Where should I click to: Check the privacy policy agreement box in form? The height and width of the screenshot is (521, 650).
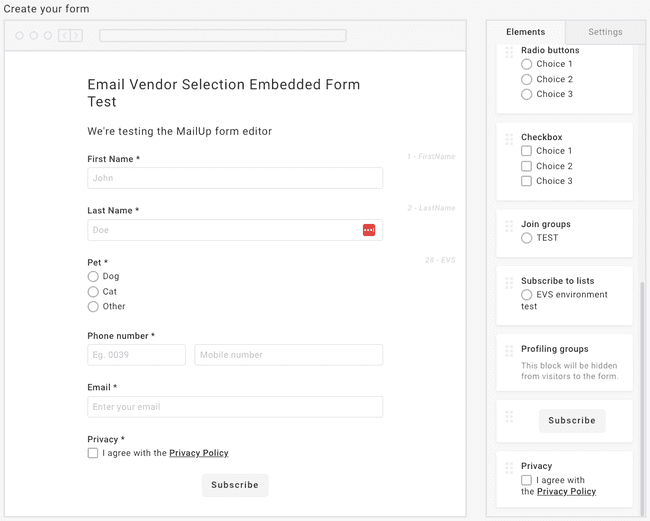click(93, 453)
